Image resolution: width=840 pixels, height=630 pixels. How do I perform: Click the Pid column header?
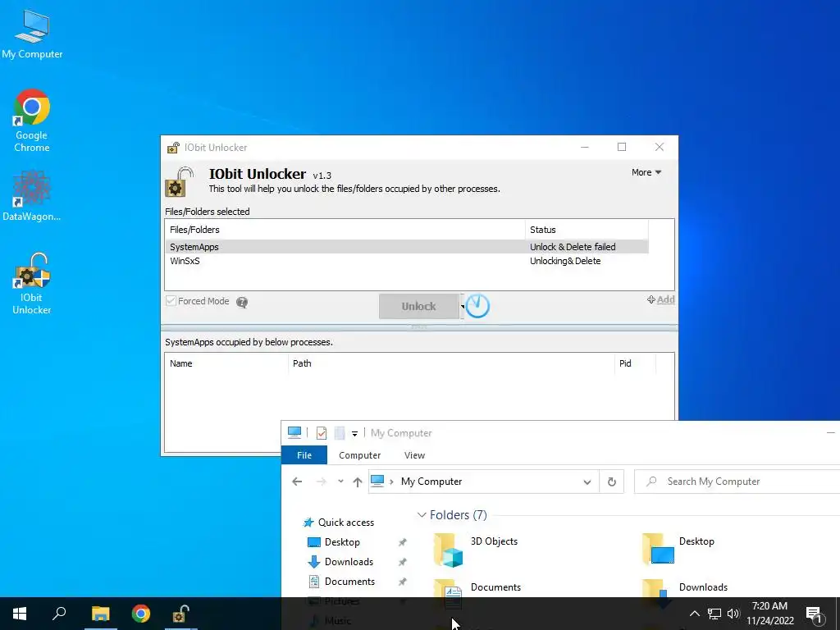pyautogui.click(x=635, y=363)
